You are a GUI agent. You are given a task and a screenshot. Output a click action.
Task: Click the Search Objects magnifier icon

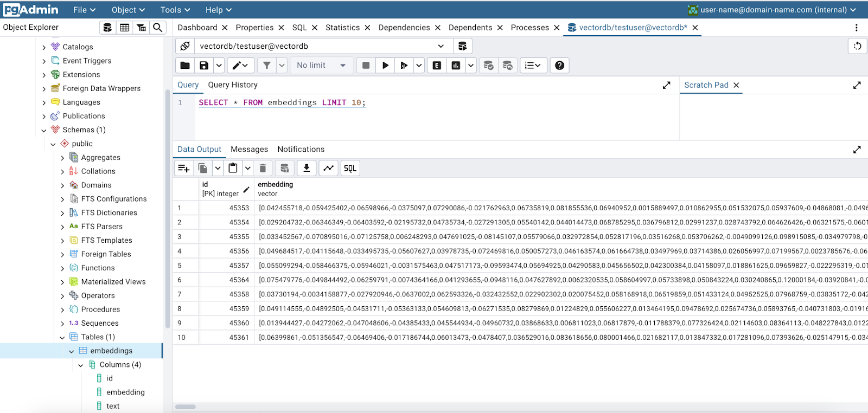(x=157, y=28)
